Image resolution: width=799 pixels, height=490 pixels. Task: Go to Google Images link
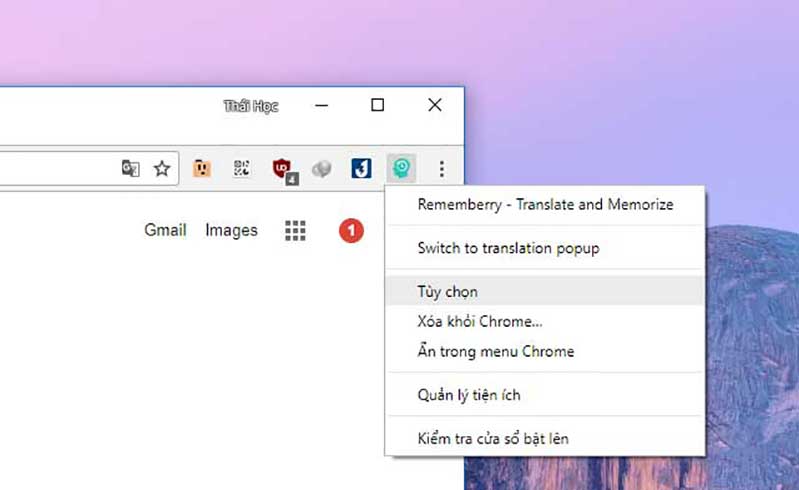tap(231, 230)
